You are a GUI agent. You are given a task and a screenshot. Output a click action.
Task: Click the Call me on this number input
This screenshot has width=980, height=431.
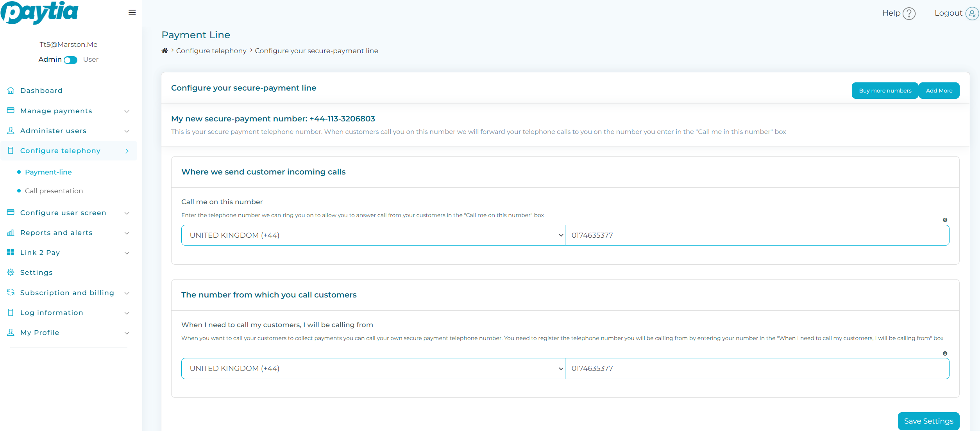pyautogui.click(x=757, y=235)
